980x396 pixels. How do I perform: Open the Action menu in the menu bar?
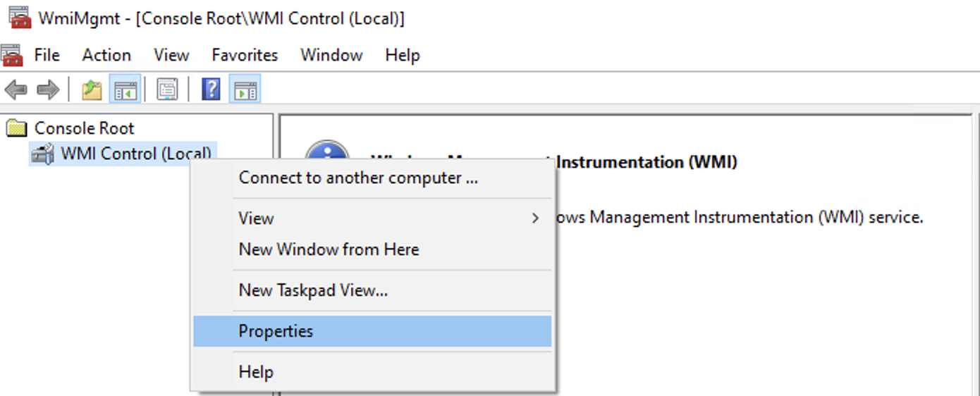(x=106, y=55)
